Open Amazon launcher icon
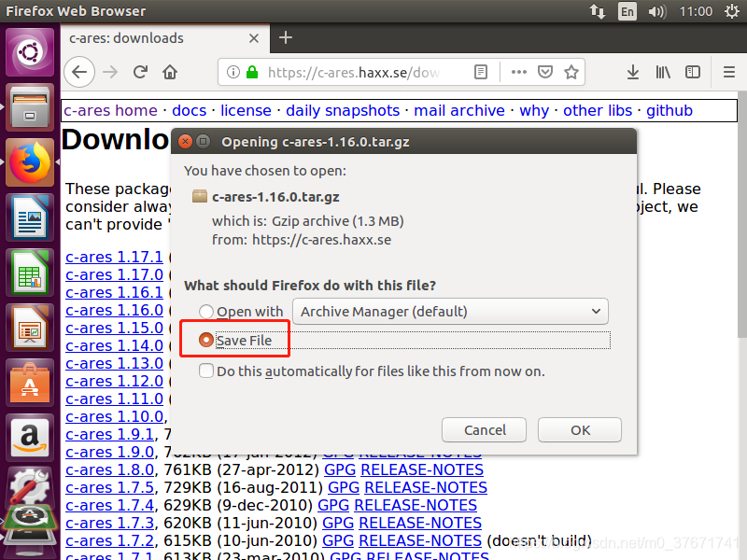This screenshot has height=560, width=747. click(x=30, y=438)
